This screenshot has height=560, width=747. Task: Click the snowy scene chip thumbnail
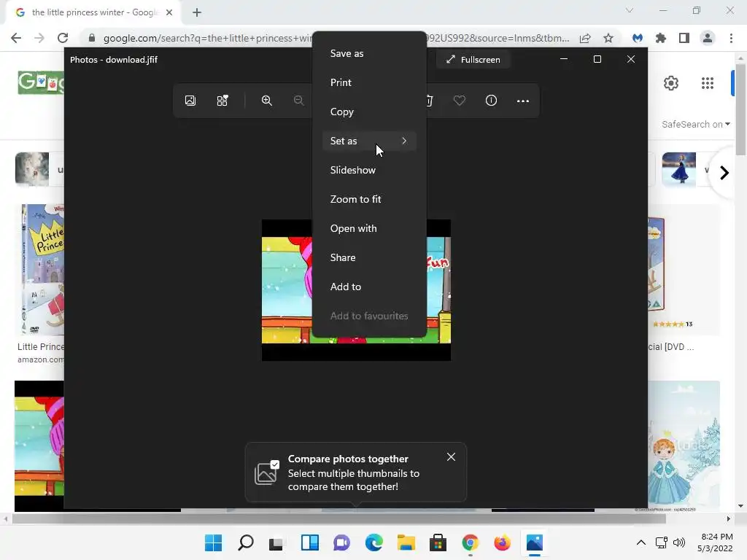click(32, 169)
